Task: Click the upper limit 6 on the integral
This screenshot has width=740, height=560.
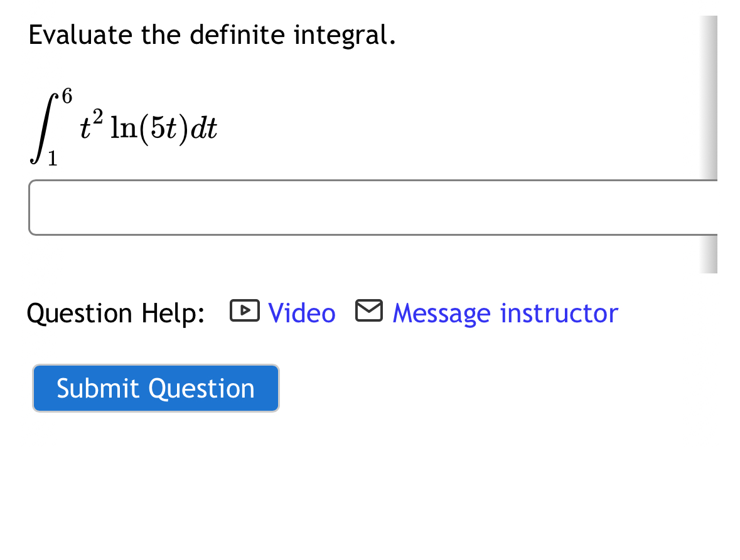Action: click(67, 95)
